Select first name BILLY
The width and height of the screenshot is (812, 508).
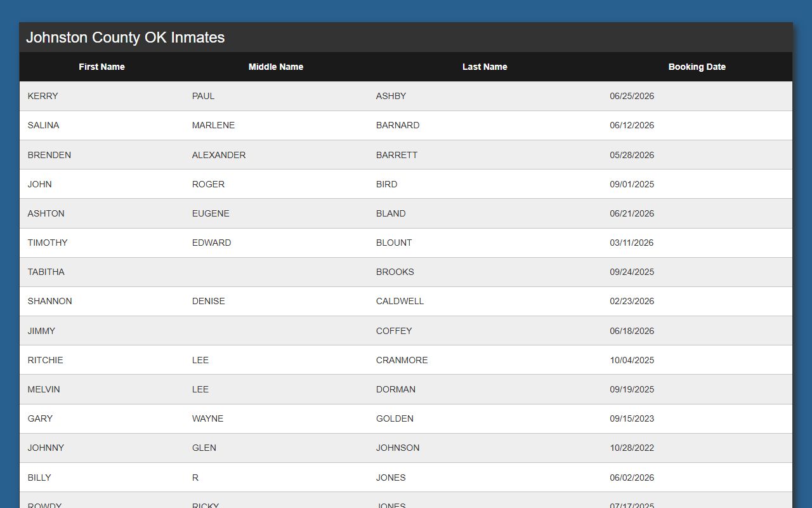pyautogui.click(x=39, y=478)
